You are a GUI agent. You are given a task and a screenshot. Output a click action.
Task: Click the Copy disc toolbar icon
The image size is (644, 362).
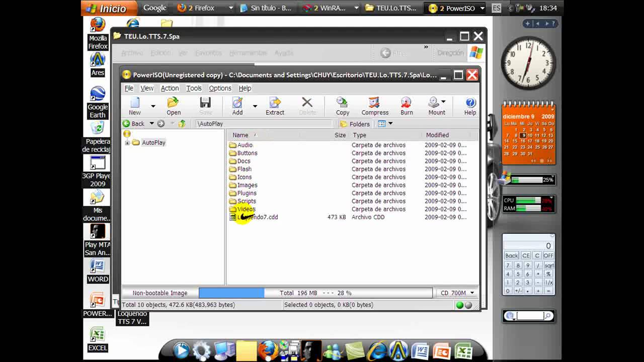pos(343,106)
